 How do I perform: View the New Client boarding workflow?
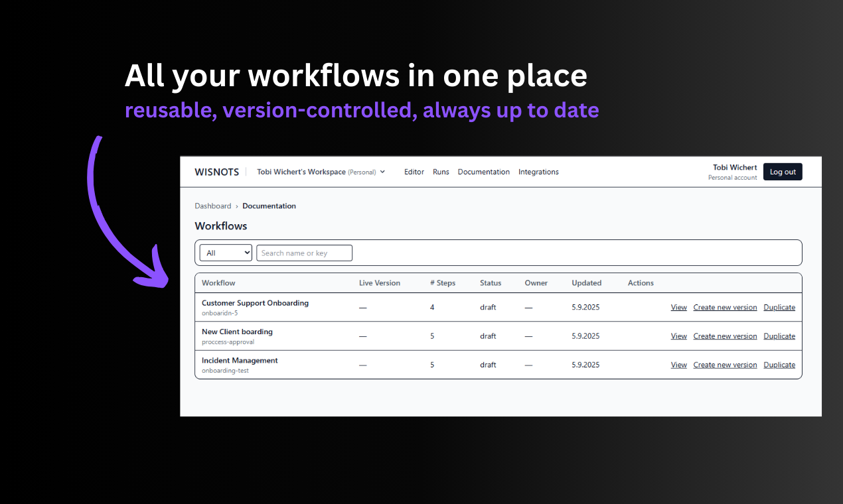tap(678, 336)
